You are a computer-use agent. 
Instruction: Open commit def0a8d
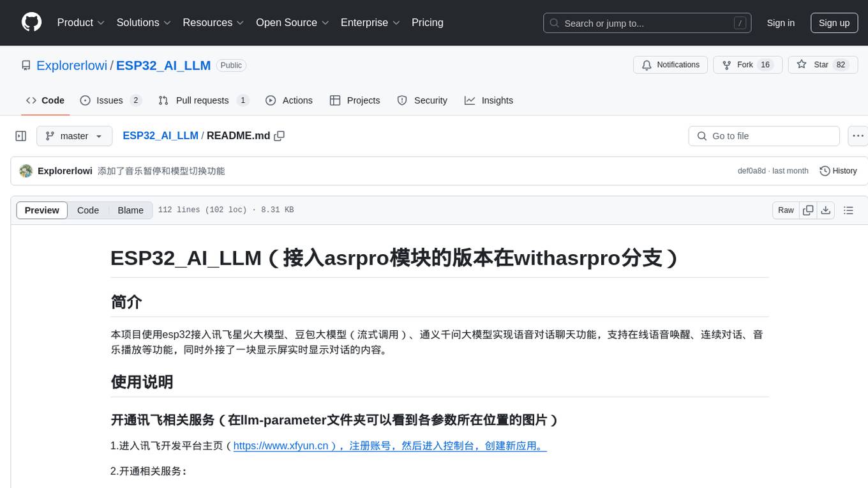tap(751, 171)
